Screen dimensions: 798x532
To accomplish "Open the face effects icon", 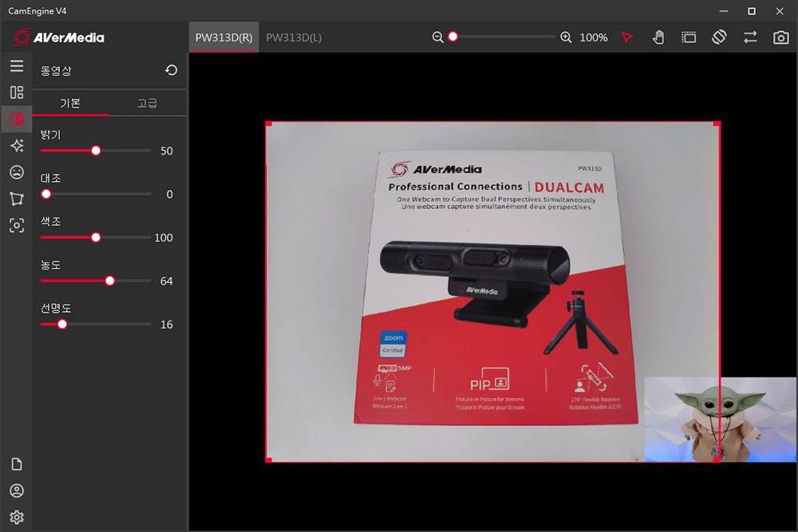I will (17, 172).
